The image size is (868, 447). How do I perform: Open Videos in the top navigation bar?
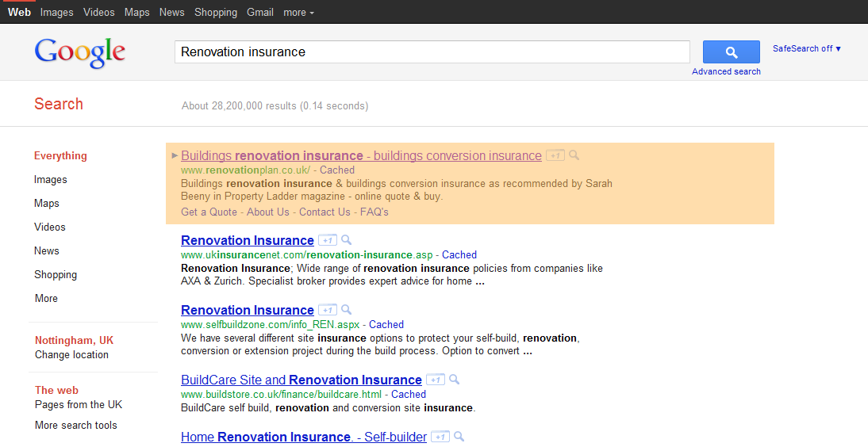click(x=98, y=12)
